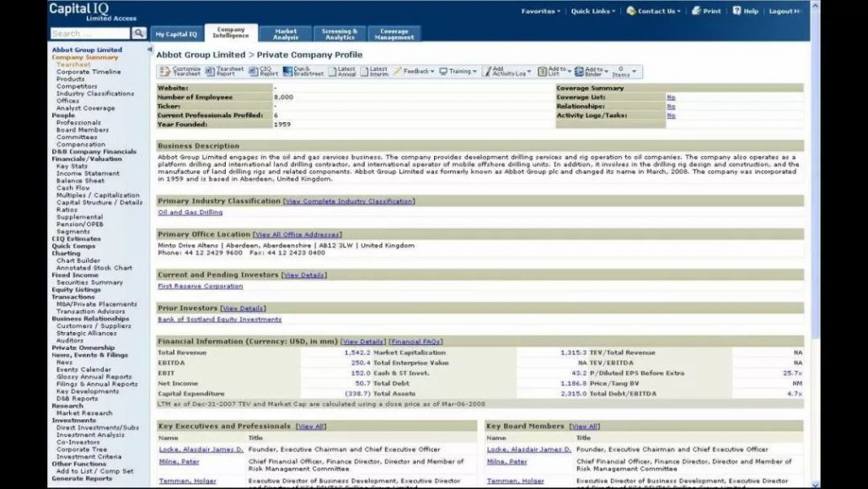This screenshot has width=868, height=489.
Task: Open the Favorites menu
Action: pos(541,11)
